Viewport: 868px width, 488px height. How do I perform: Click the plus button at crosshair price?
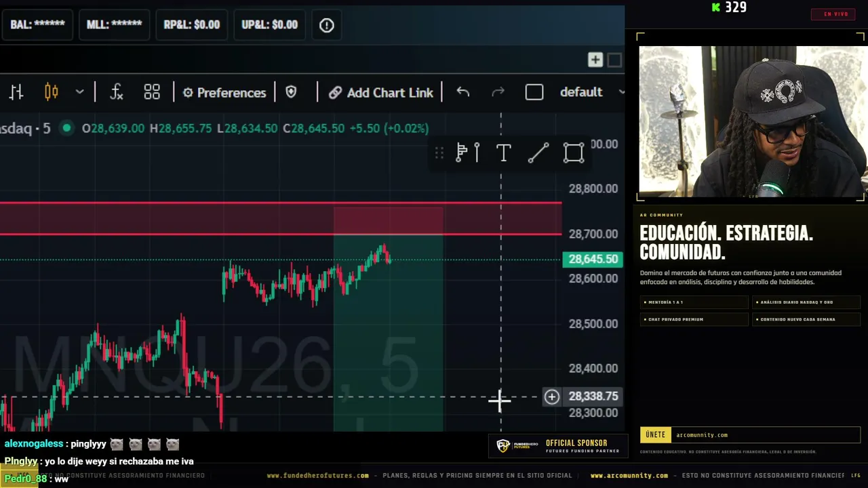pos(551,397)
